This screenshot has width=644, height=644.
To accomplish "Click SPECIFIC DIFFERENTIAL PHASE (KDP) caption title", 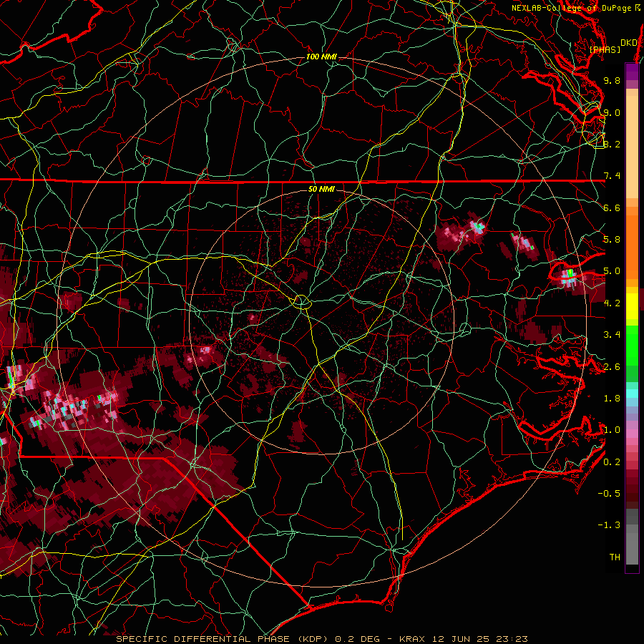I will [223, 639].
